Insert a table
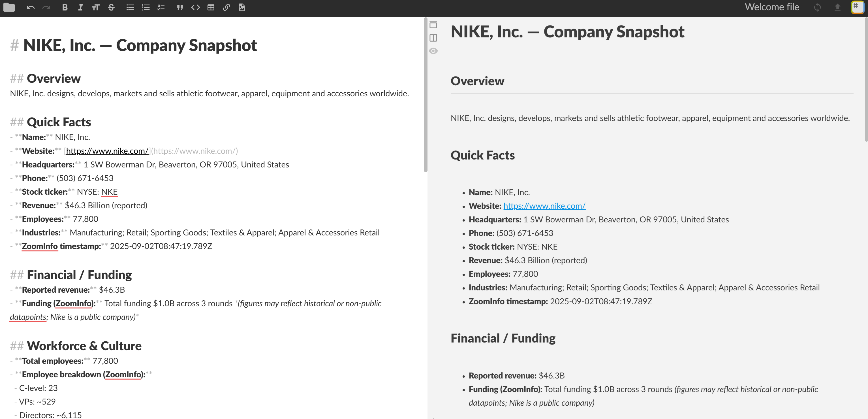The width and height of the screenshot is (868, 419). pyautogui.click(x=211, y=7)
